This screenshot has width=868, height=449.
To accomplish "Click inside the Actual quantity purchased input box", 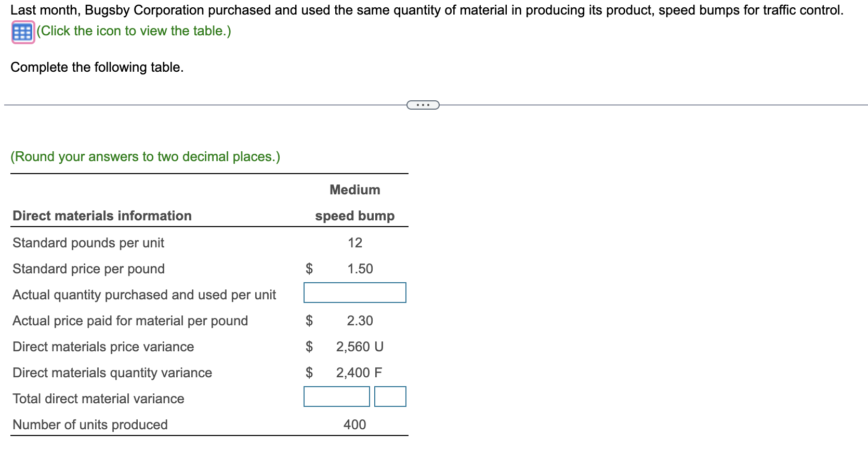I will point(354,293).
